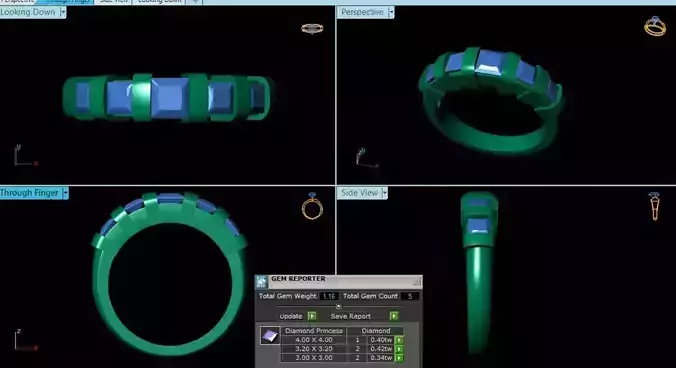Select the princess-cut gem thumbnail

pyautogui.click(x=270, y=335)
